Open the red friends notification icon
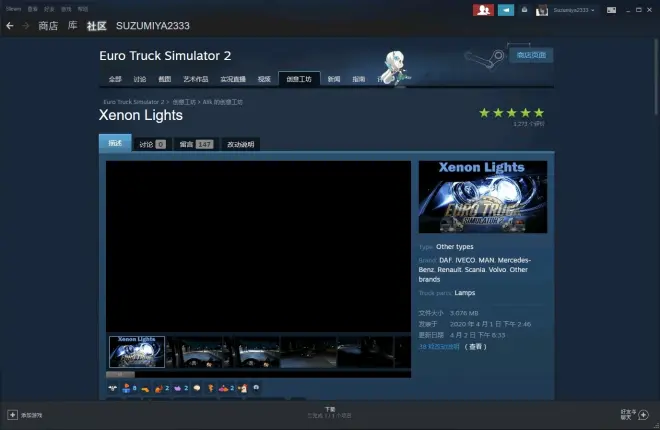The width and height of the screenshot is (660, 430). 483,9
